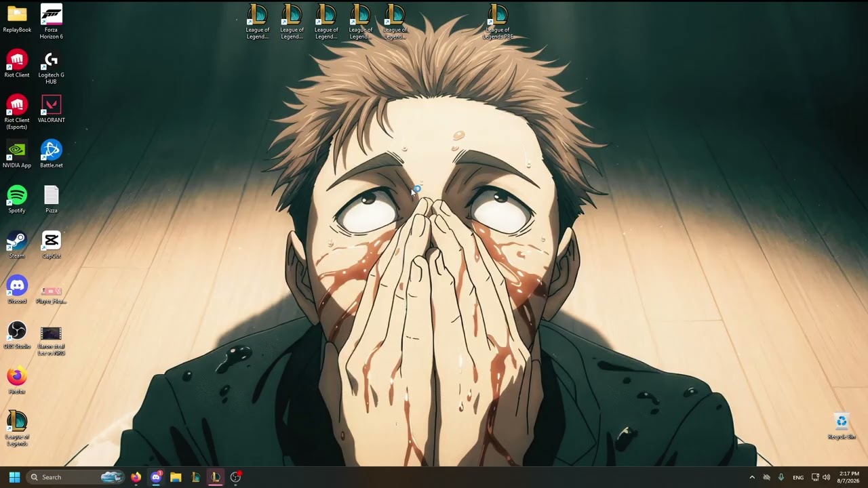
Task: Select the CapCut desktop icon
Action: [52, 245]
